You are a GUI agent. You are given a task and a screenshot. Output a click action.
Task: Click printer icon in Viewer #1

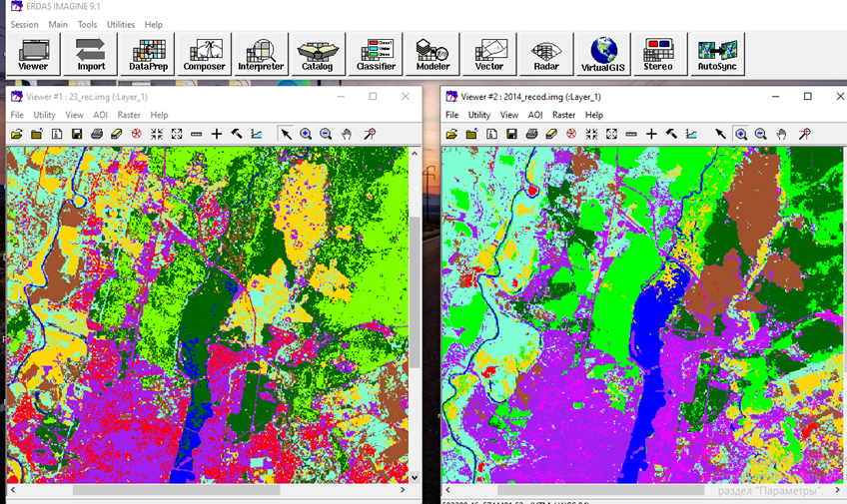[97, 134]
